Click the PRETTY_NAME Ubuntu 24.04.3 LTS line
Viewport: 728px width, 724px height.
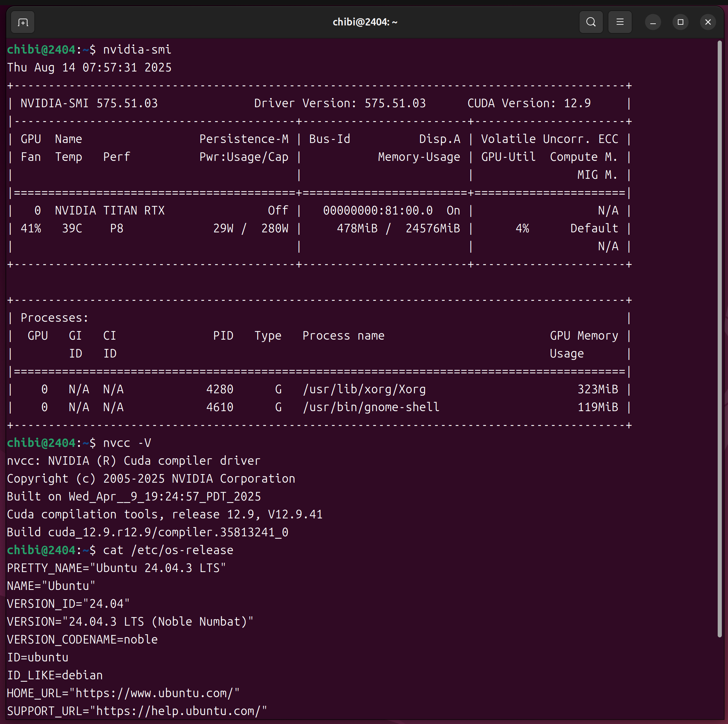click(x=116, y=568)
